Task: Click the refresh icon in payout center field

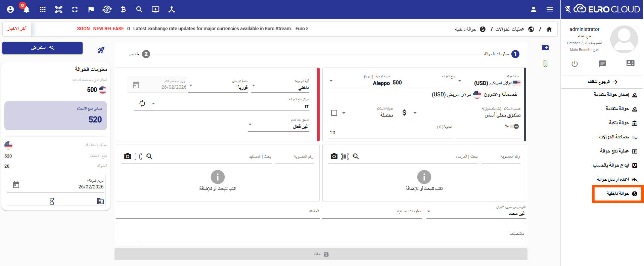Action: click(x=142, y=103)
